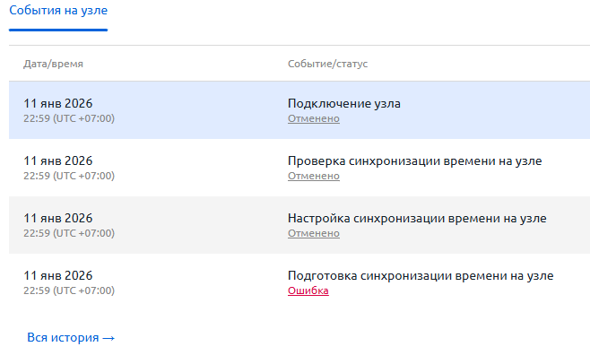The width and height of the screenshot is (590, 364).
Task: Click the 22:59 timestamp in "Подключение узла" row
Action: 69,118
